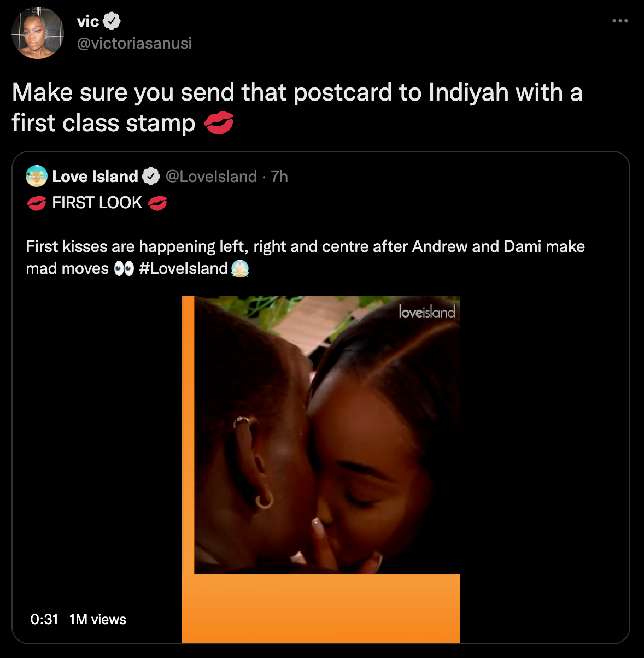Click the kiss emoji after "first class stamp"
The height and width of the screenshot is (658, 644).
tap(219, 124)
